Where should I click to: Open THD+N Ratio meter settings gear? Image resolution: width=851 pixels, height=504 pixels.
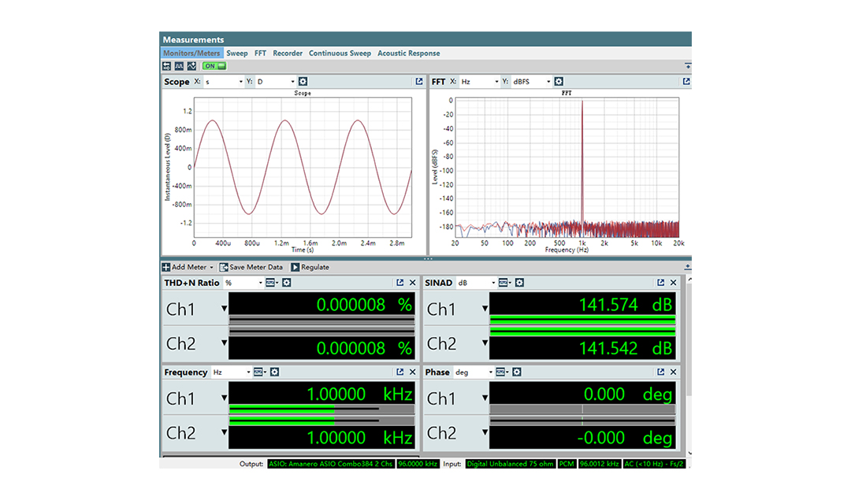(x=287, y=283)
